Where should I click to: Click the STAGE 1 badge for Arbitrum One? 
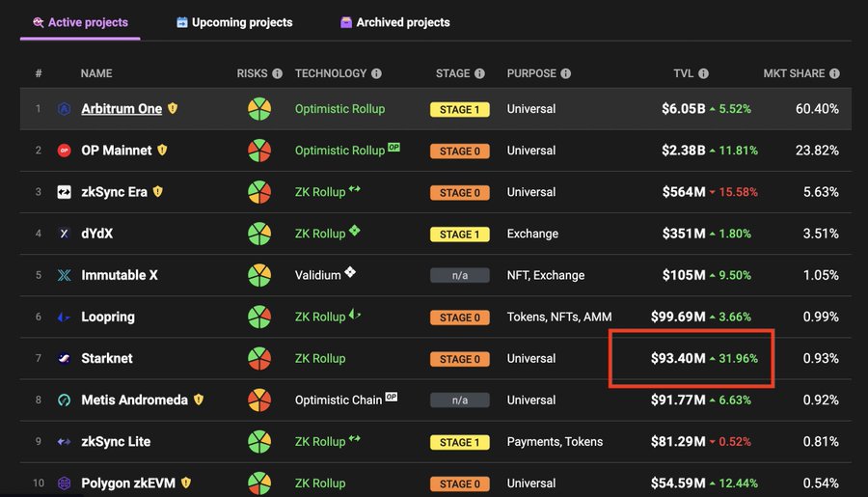coord(459,109)
